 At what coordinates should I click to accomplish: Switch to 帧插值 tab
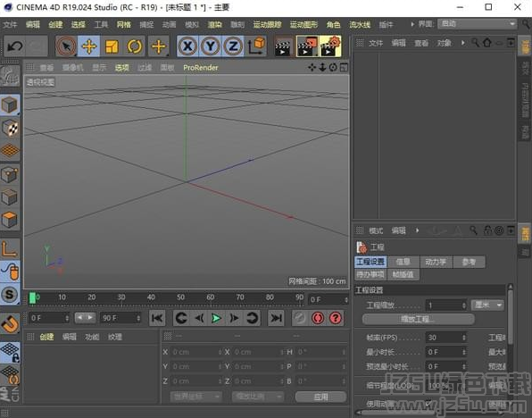403,274
